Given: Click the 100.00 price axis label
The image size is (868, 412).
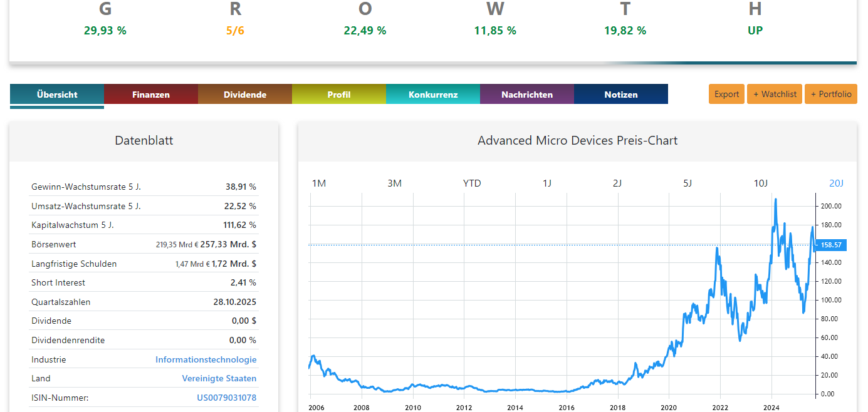Looking at the screenshot, I should [x=831, y=300].
